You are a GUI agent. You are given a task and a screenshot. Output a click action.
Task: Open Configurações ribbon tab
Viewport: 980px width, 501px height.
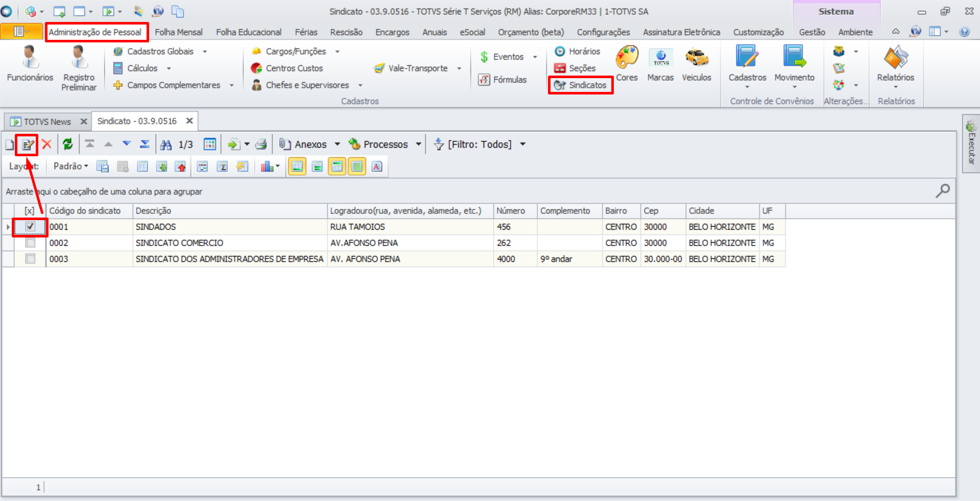(603, 32)
